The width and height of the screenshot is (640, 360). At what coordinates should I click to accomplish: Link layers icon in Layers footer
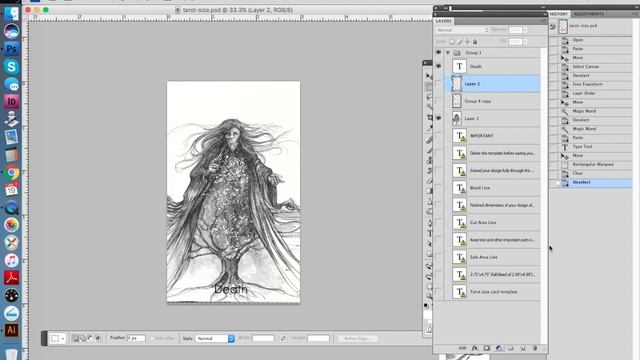point(462,348)
